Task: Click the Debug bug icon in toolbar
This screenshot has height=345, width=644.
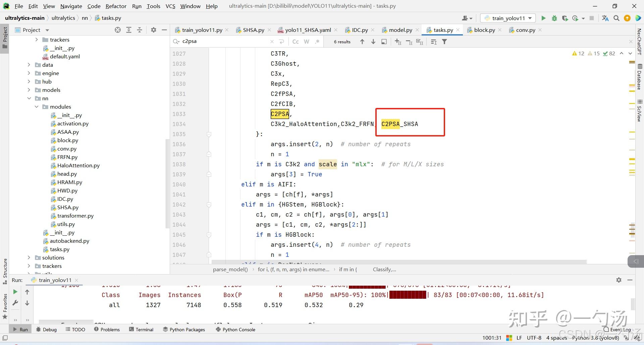Action: [554, 18]
